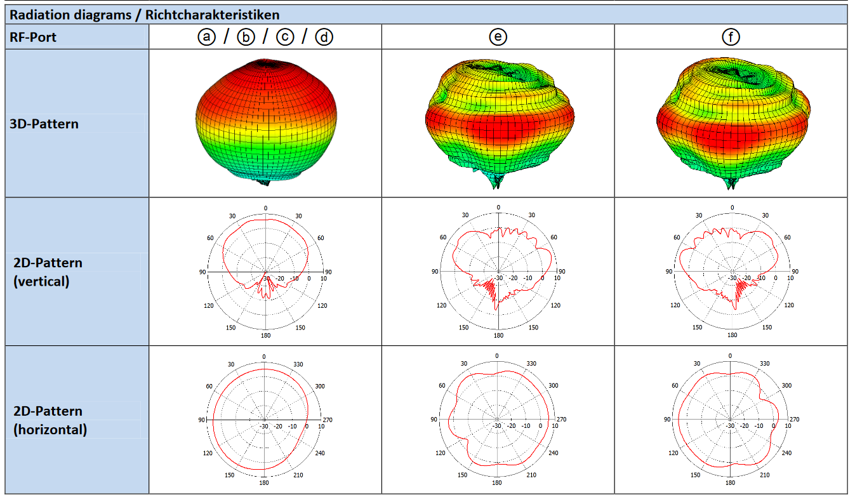Click the circled e port header

498,37
